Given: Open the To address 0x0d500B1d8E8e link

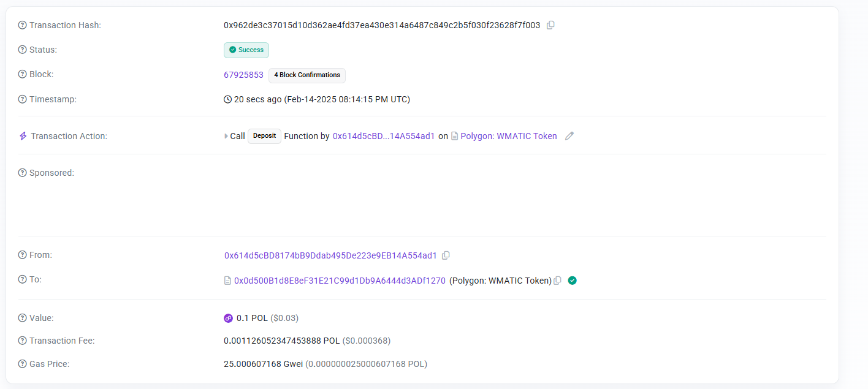Looking at the screenshot, I should pyautogui.click(x=340, y=281).
